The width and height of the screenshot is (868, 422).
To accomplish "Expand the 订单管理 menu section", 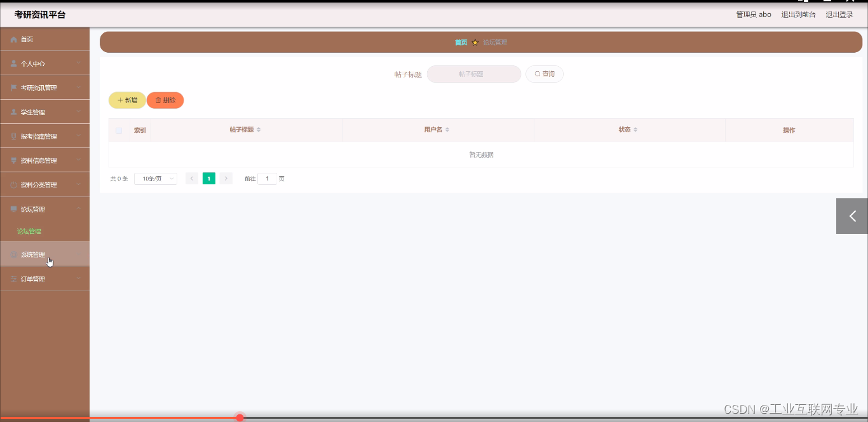I will point(38,278).
